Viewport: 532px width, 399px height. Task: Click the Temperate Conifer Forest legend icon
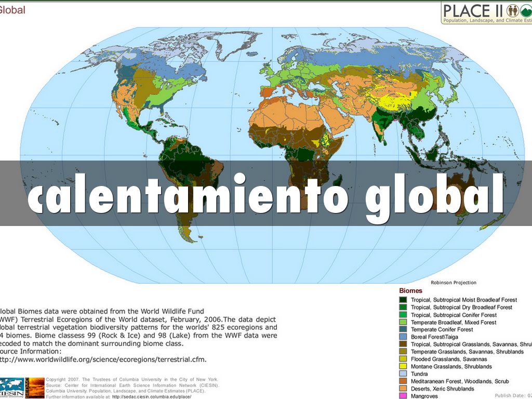(x=403, y=329)
